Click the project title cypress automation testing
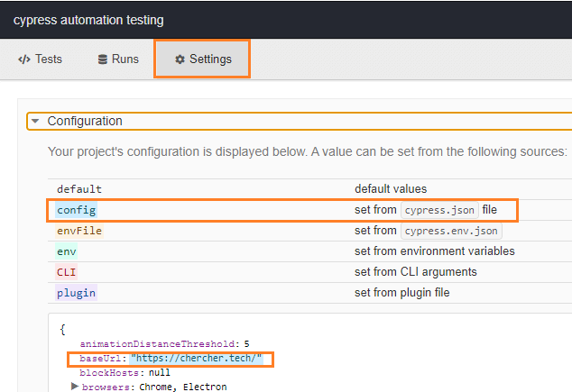Screen dimensions: 572x392 coord(88,20)
